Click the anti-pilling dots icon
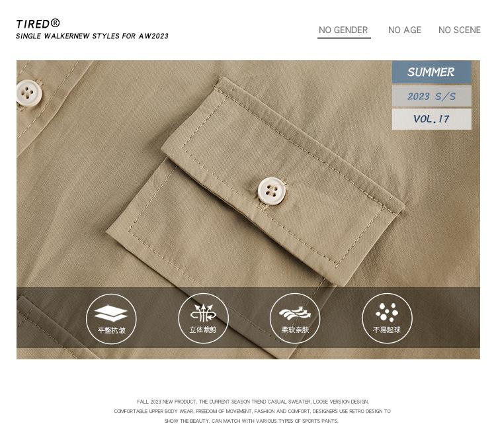Viewport: 496px width, 448px height. coord(387,312)
